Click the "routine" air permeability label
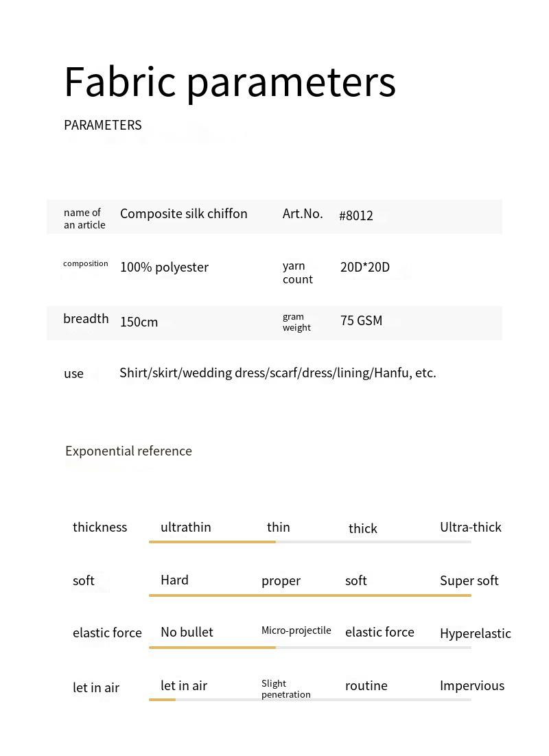The image size is (549, 756). pyautogui.click(x=366, y=685)
